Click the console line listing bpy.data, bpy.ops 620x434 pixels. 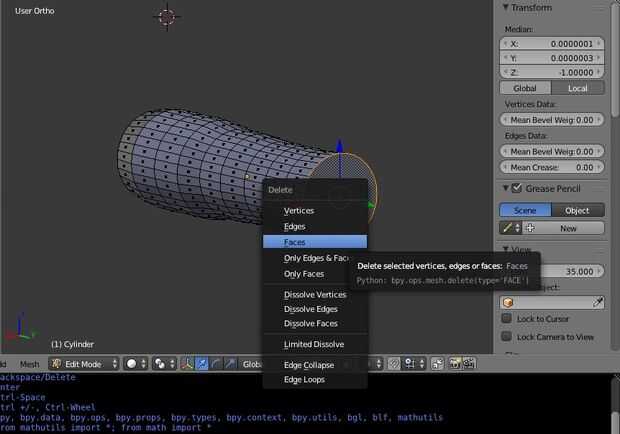tap(221, 417)
